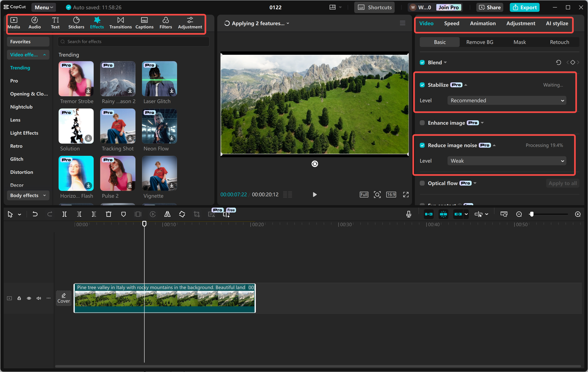This screenshot has height=372, width=588.
Task: Open the Stickers panel
Action: (76, 23)
